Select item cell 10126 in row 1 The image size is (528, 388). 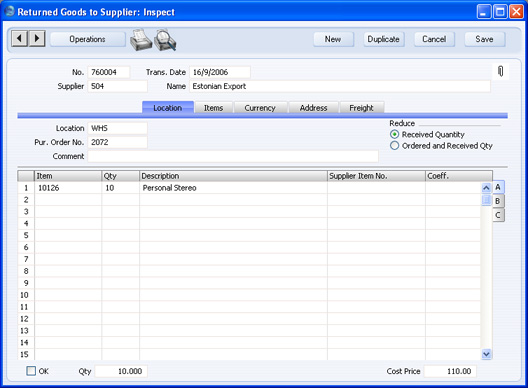(x=68, y=188)
